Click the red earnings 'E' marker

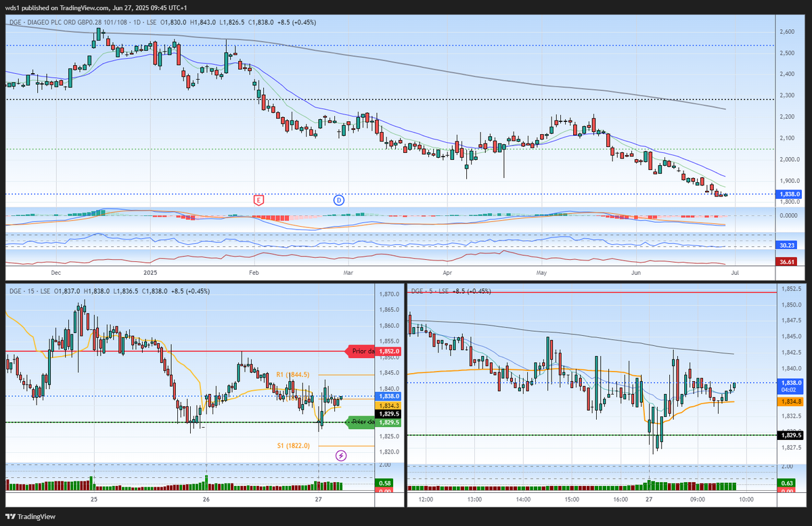pyautogui.click(x=258, y=200)
